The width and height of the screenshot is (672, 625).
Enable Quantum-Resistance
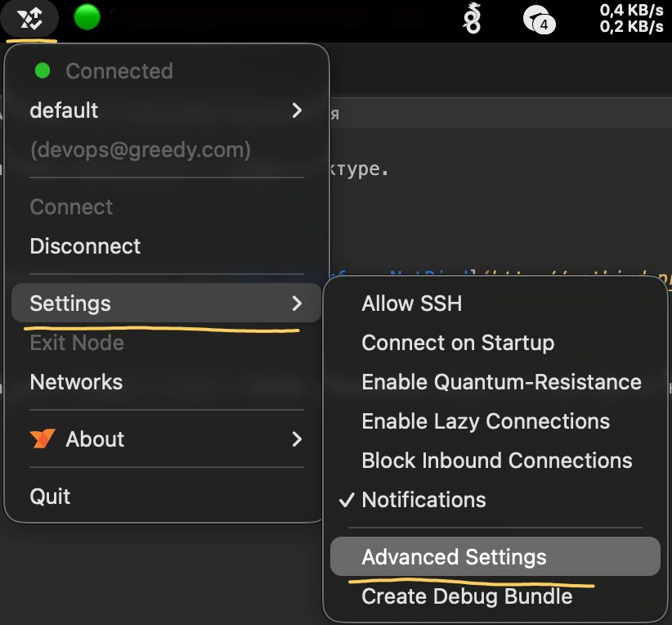(501, 381)
